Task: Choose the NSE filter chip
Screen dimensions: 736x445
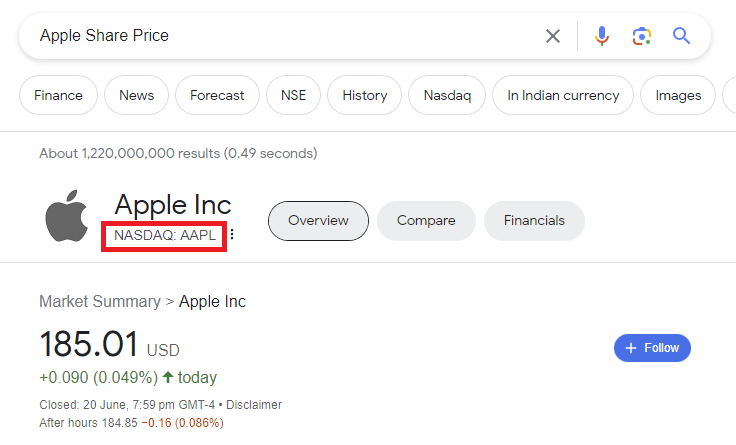Action: [293, 96]
